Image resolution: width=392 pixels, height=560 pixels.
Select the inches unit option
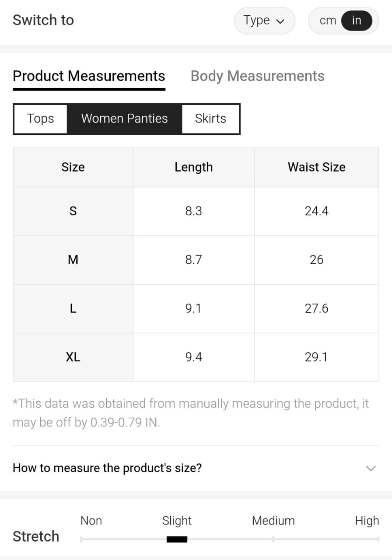[357, 21]
